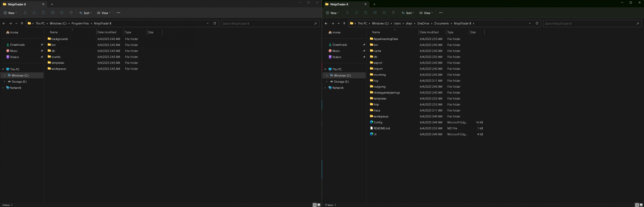Screen dimensions: 644x207
Task: Expand Network in left window sidebar
Action: coord(3,88)
